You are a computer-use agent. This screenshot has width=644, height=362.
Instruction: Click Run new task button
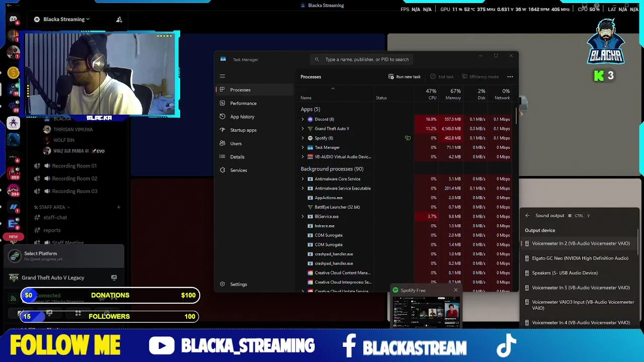405,77
